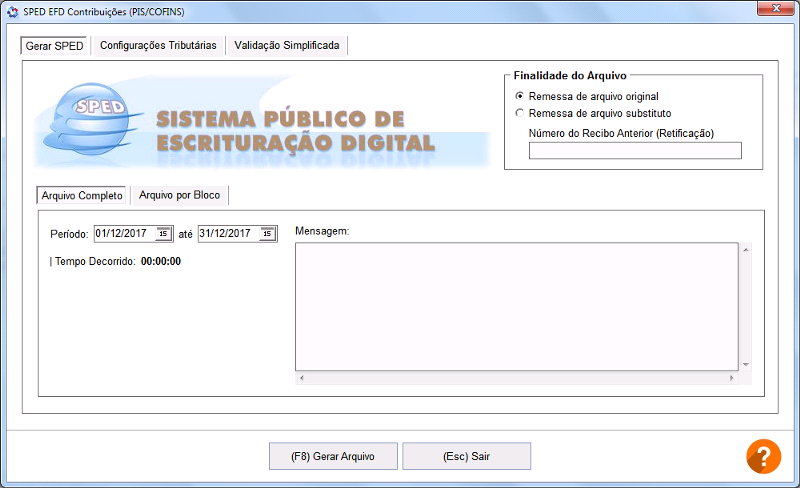800x488 pixels.
Task: Click the Finalidade do Arquivo group label
Action: (x=570, y=76)
